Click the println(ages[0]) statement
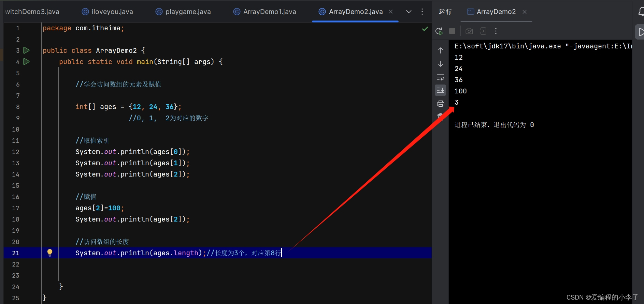 tap(132, 152)
